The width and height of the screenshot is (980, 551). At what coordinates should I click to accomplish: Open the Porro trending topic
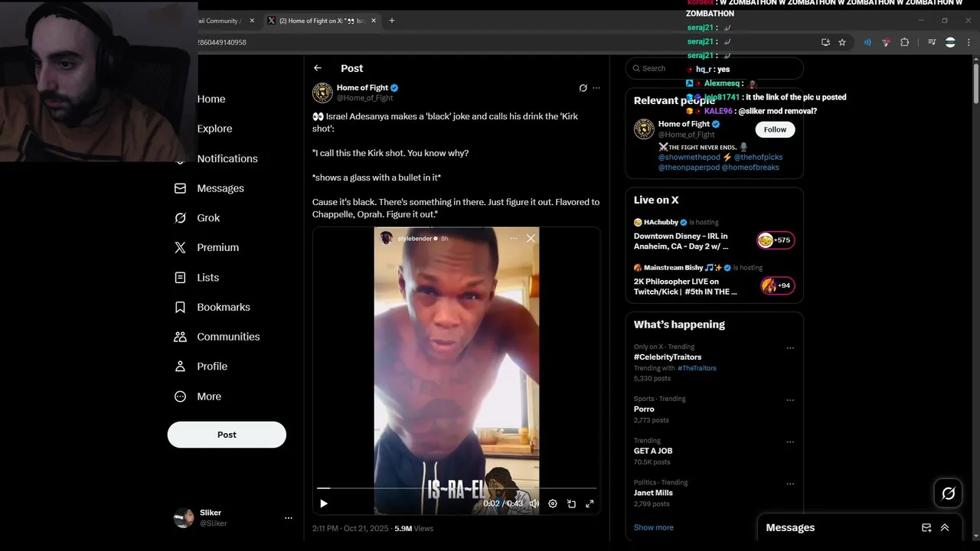click(x=644, y=409)
